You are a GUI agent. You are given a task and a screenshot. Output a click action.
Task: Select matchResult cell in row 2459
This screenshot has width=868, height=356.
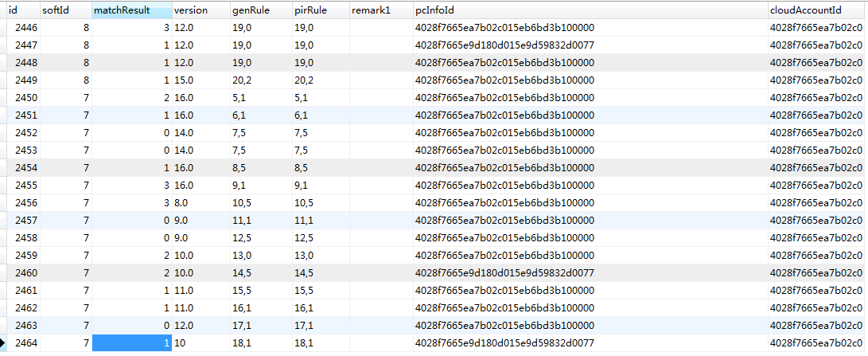[132, 255]
